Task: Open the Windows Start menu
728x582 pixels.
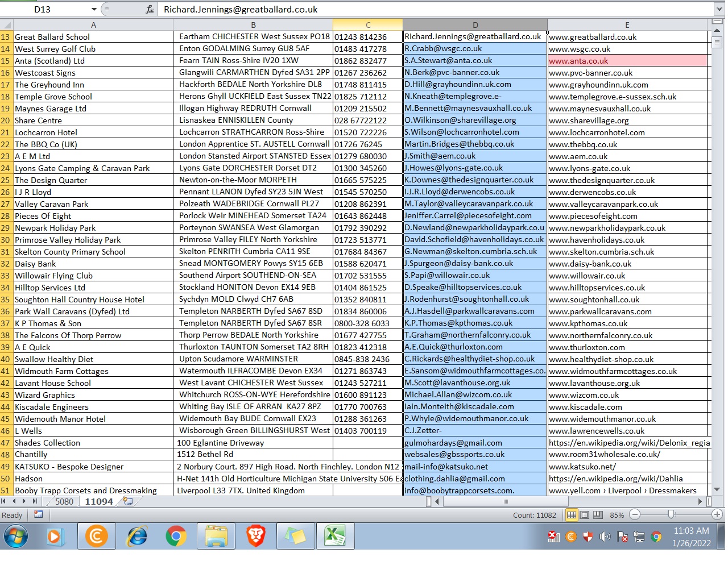Action: (x=16, y=536)
